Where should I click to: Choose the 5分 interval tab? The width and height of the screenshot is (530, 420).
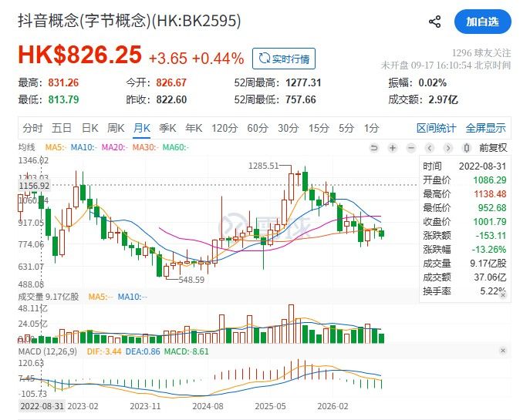(x=346, y=128)
